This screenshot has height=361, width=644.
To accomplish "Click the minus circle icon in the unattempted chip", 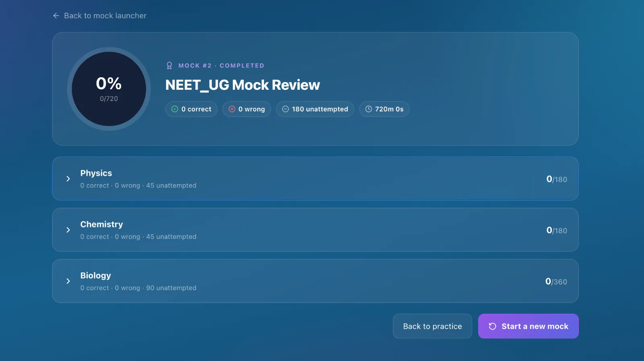I will [285, 109].
